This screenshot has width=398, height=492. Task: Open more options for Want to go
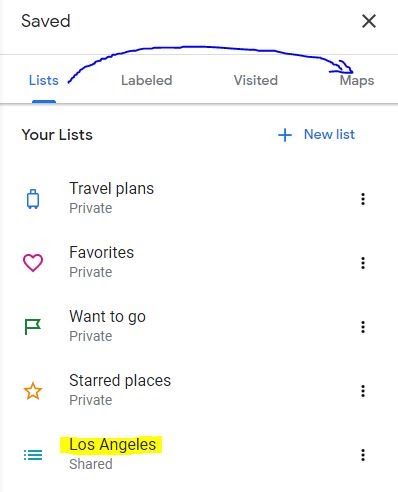click(363, 327)
